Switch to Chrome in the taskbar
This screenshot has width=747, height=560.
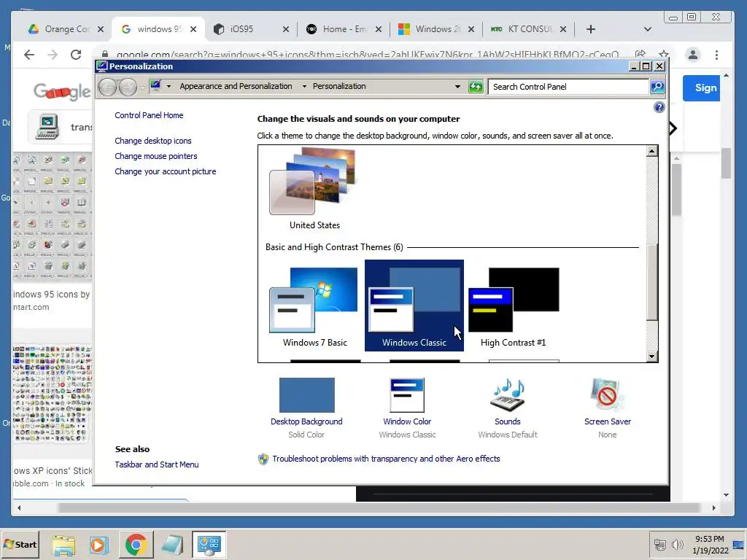[136, 545]
